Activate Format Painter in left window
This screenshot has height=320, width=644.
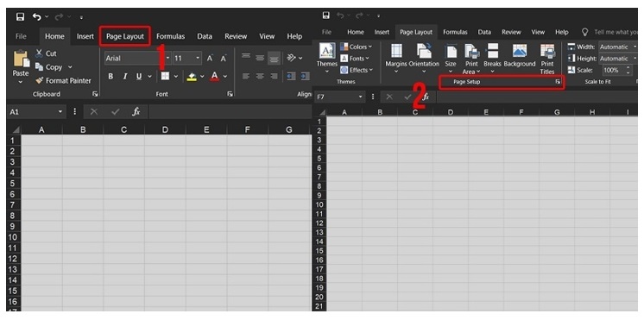pyautogui.click(x=63, y=81)
